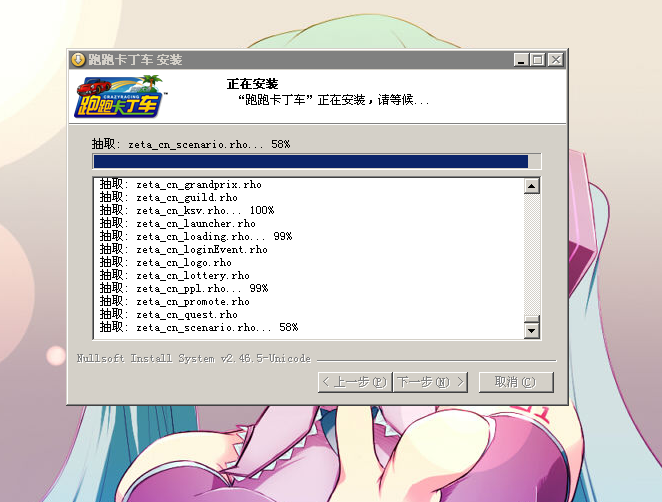Click the log list scroll up arrow
This screenshot has height=502, width=662.
coord(532,186)
